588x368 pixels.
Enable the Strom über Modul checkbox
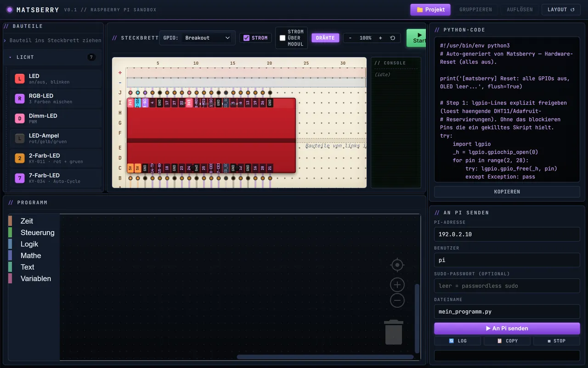click(283, 38)
